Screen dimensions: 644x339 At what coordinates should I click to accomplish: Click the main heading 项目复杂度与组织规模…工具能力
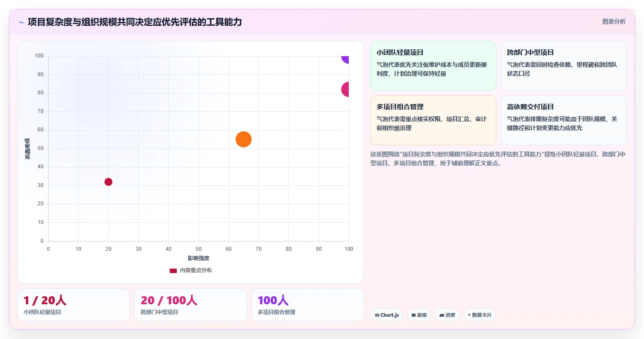point(135,22)
